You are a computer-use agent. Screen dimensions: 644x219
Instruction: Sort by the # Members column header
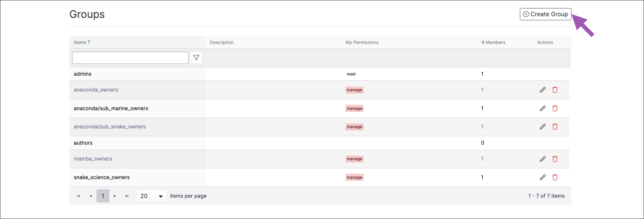(493, 42)
